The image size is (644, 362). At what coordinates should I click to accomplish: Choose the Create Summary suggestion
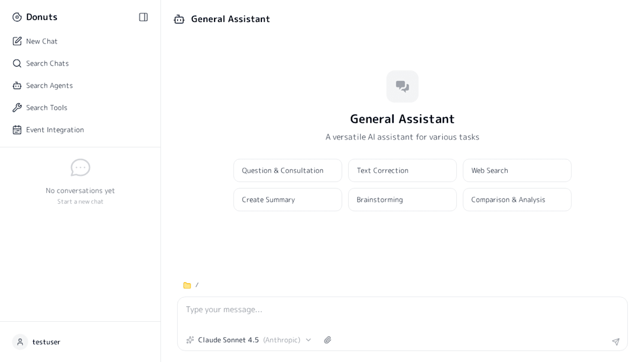[x=288, y=200]
